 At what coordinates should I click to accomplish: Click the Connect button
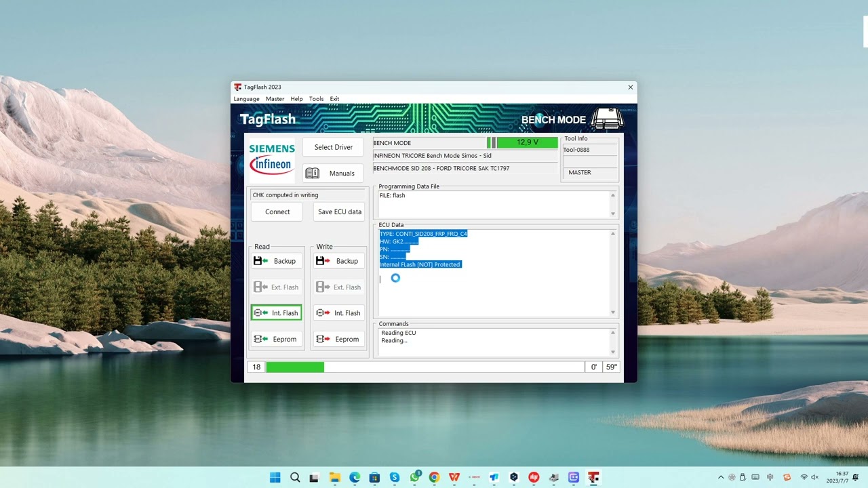pos(277,212)
